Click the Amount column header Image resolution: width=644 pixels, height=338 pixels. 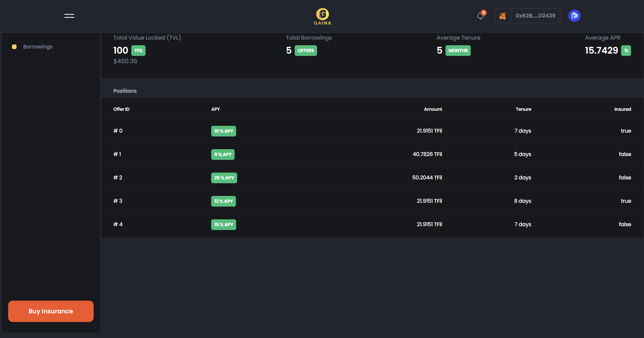(433, 109)
